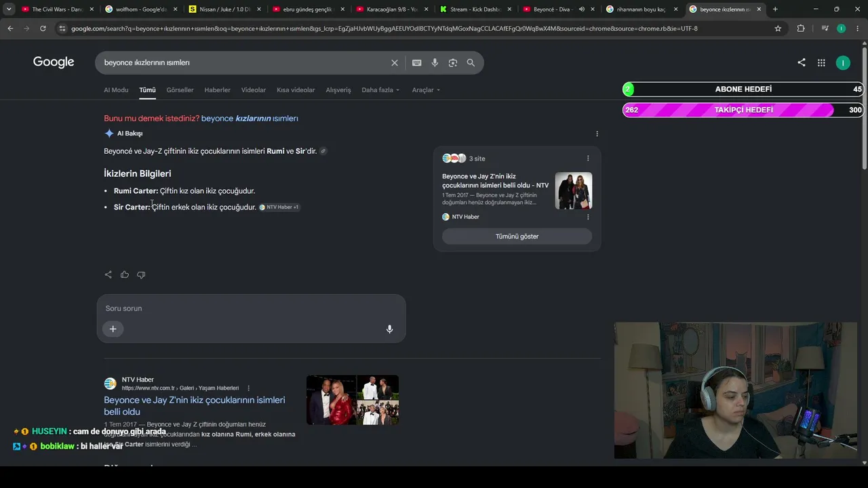Viewport: 868px width, 488px height.
Task: Open the Chrome extensions puzzle menu
Action: pos(801,28)
